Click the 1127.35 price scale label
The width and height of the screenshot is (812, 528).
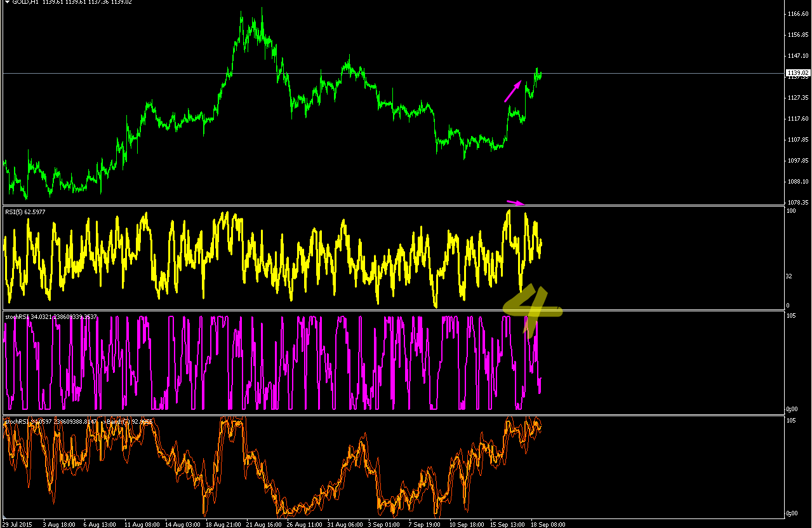point(797,98)
